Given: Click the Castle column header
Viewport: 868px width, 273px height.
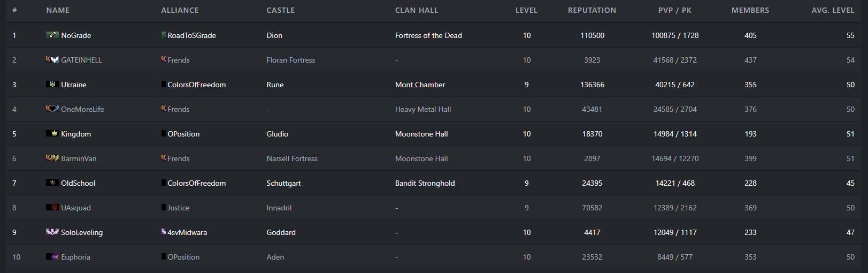Looking at the screenshot, I should point(280,10).
